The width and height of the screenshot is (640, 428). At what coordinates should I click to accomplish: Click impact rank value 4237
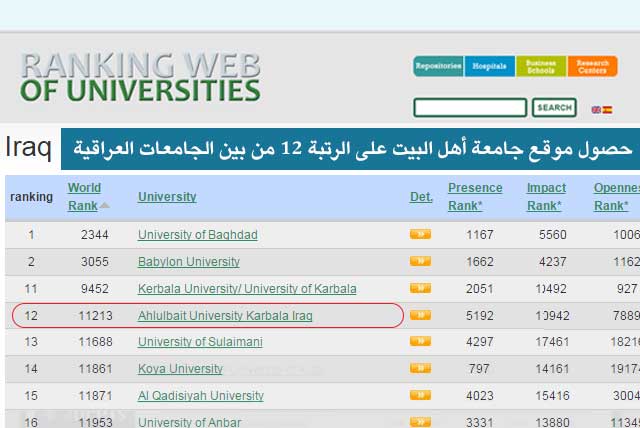coord(553,262)
